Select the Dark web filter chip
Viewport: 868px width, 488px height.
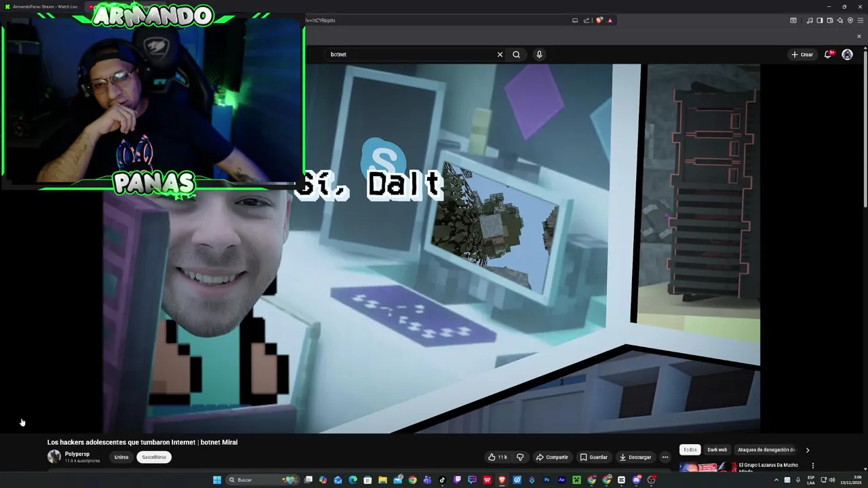717,449
